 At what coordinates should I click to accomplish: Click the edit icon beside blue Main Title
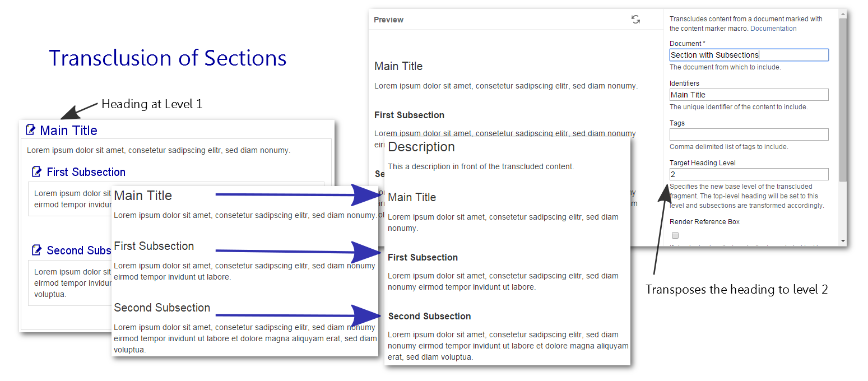coord(31,131)
